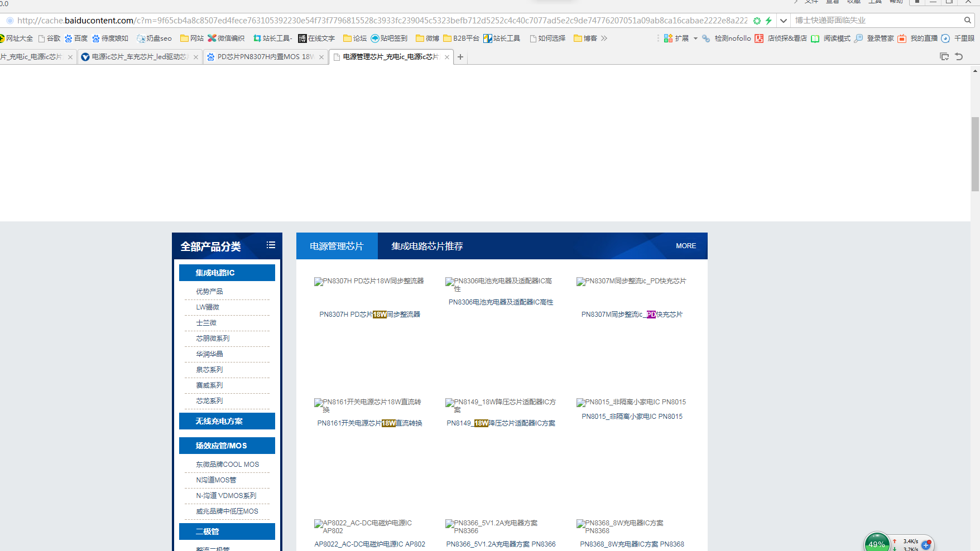Switch to the 集成电路芯片推荐 tab
The image size is (980, 551).
click(x=427, y=246)
